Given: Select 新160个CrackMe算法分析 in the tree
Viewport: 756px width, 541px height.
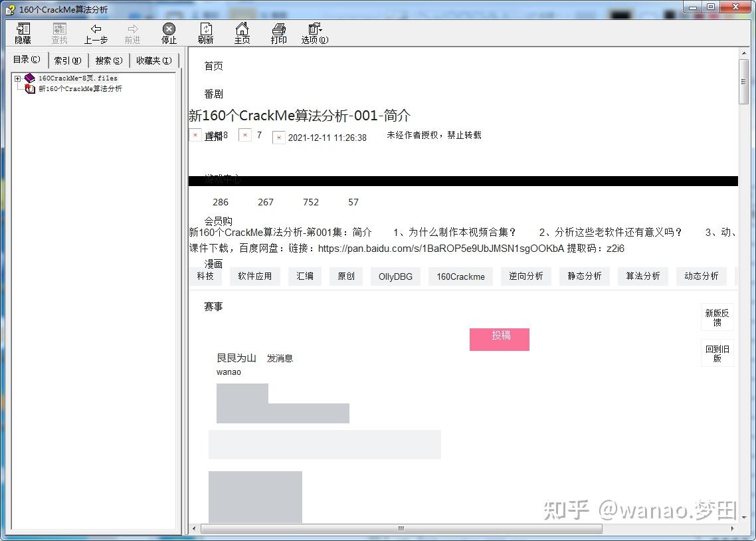Looking at the screenshot, I should click(81, 88).
